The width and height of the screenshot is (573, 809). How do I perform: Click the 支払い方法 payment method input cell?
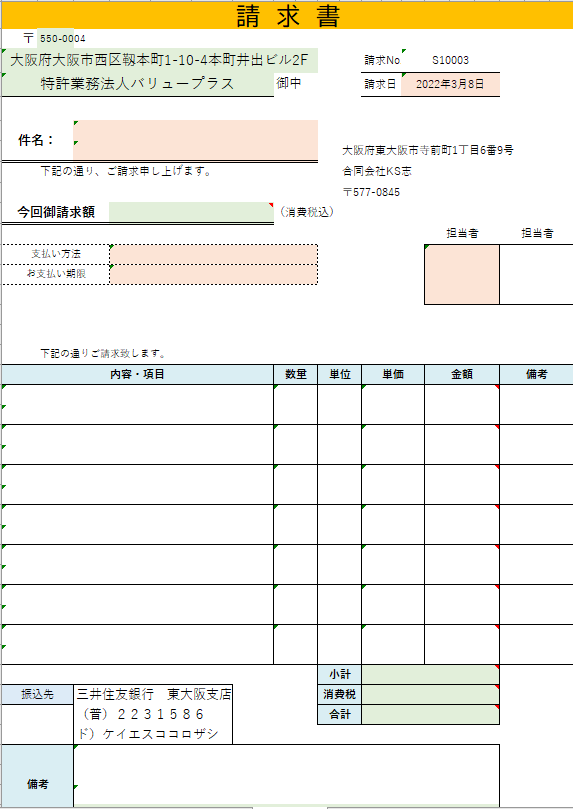(x=214, y=254)
